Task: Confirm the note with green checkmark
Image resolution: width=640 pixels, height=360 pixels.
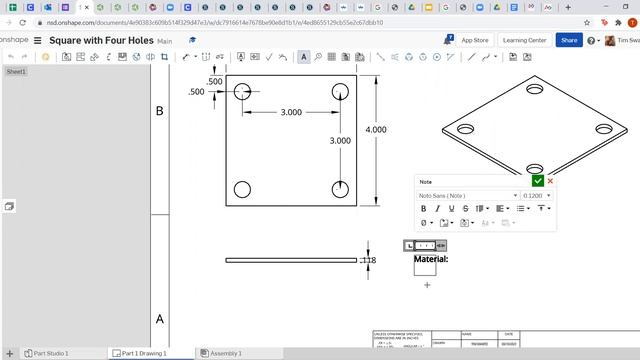Action: coord(538,181)
